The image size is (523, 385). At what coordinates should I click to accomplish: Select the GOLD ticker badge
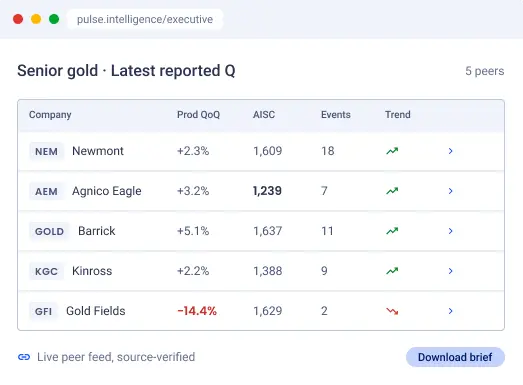(x=49, y=231)
